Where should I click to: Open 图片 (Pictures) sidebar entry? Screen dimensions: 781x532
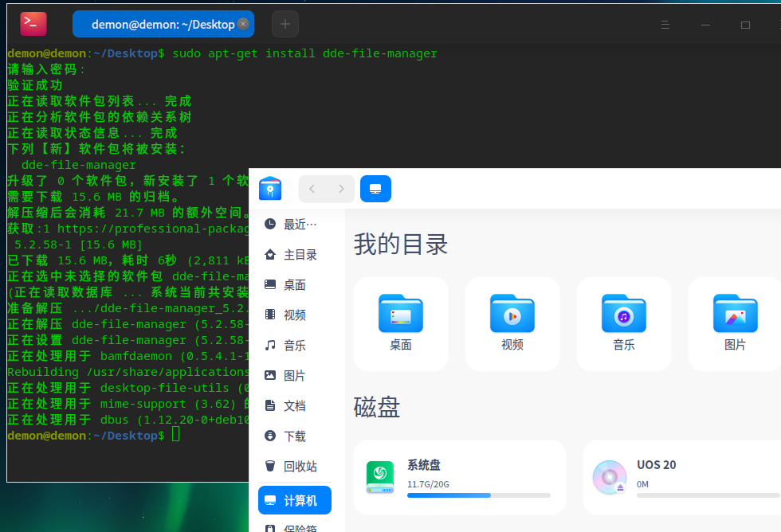click(292, 374)
